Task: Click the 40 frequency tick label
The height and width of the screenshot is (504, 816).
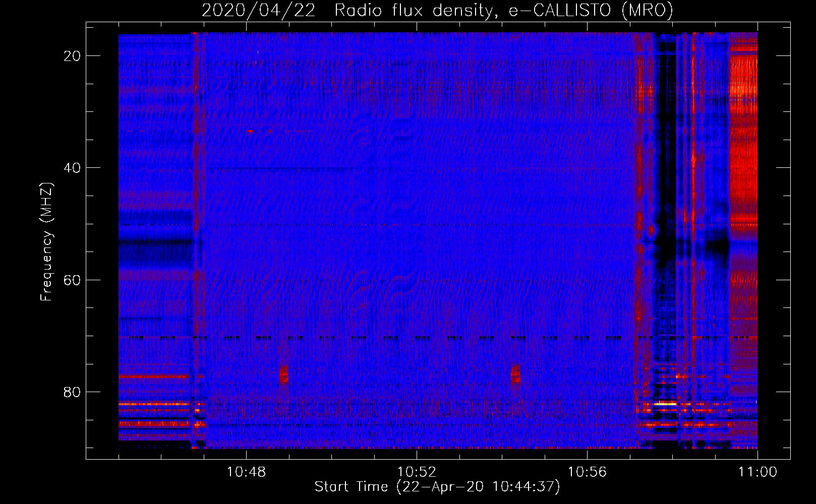Action: [72, 168]
